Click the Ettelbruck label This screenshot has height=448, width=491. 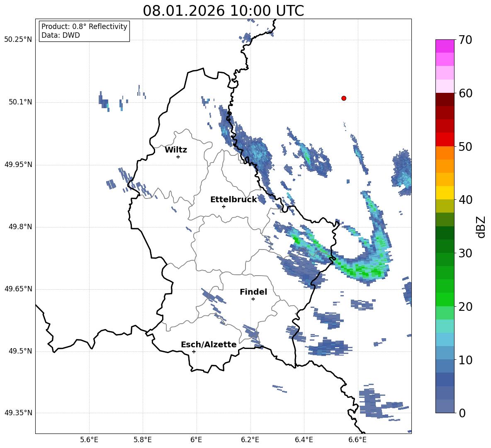233,200
